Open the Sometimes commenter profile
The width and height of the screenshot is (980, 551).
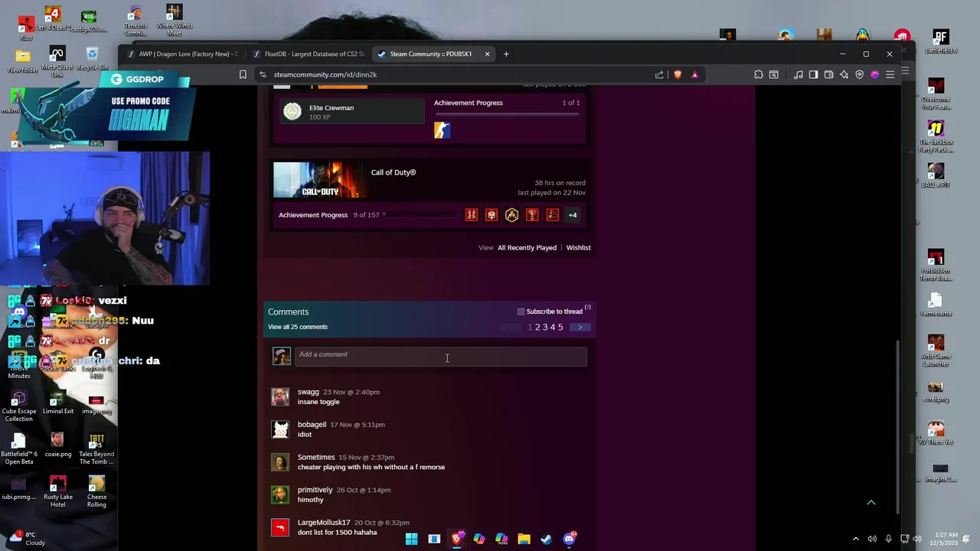316,457
